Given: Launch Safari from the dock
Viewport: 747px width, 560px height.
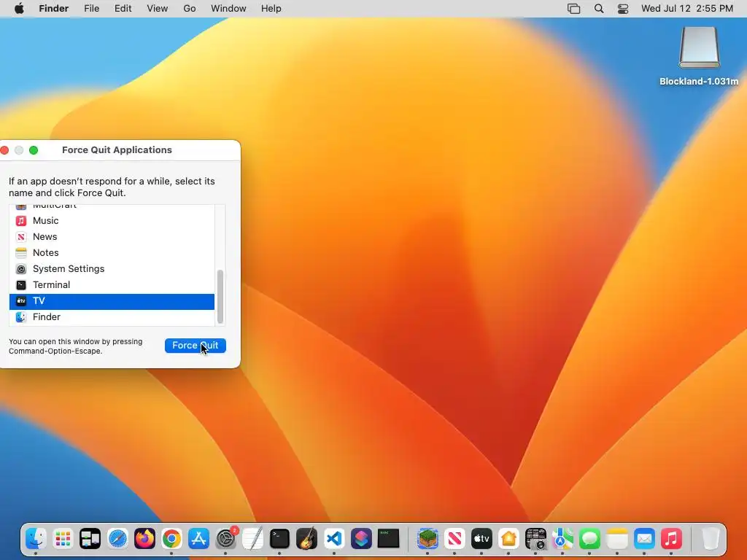Looking at the screenshot, I should [117, 539].
